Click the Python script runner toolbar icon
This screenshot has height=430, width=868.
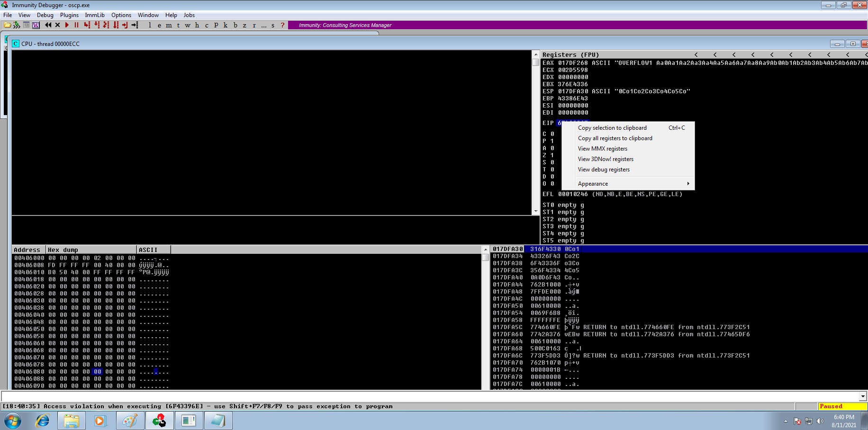[17, 25]
